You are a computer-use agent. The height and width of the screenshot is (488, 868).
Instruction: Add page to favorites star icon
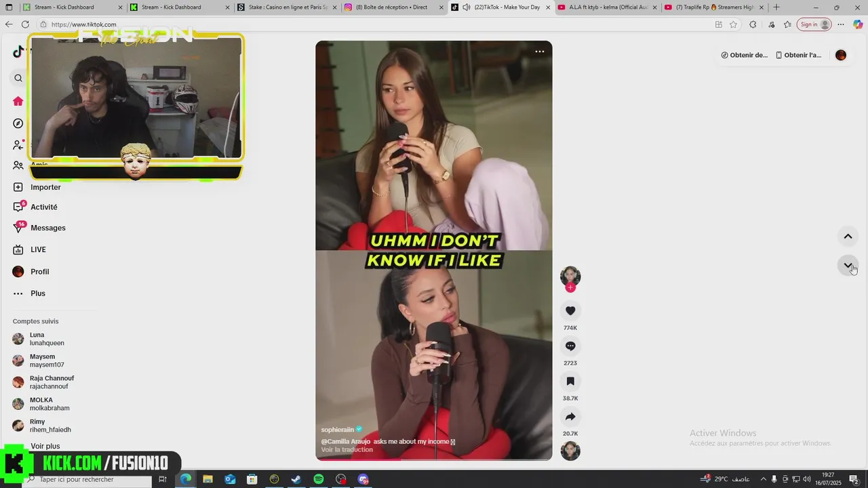click(733, 24)
